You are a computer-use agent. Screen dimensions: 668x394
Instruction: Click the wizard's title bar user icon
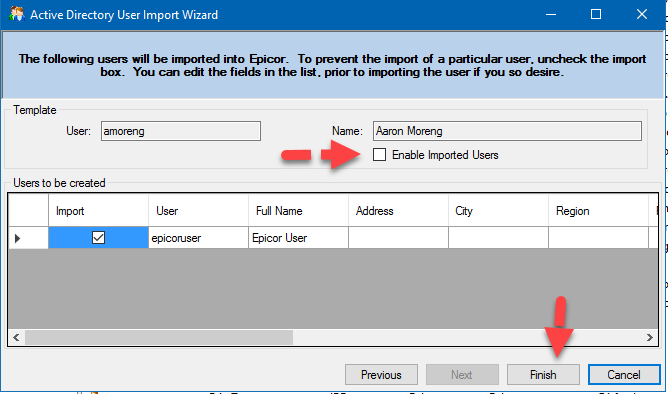click(17, 14)
